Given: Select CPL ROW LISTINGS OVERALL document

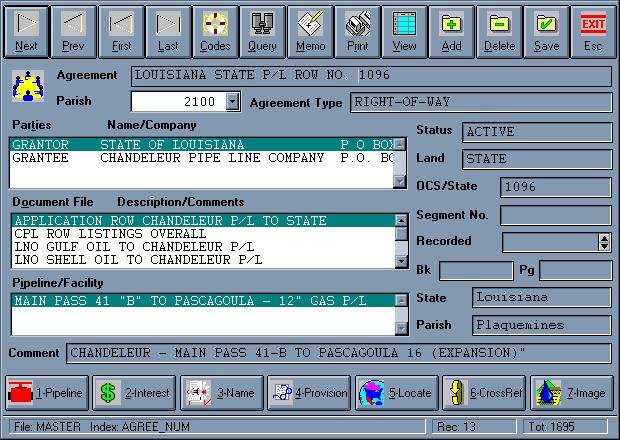Looking at the screenshot, I should point(200,234).
